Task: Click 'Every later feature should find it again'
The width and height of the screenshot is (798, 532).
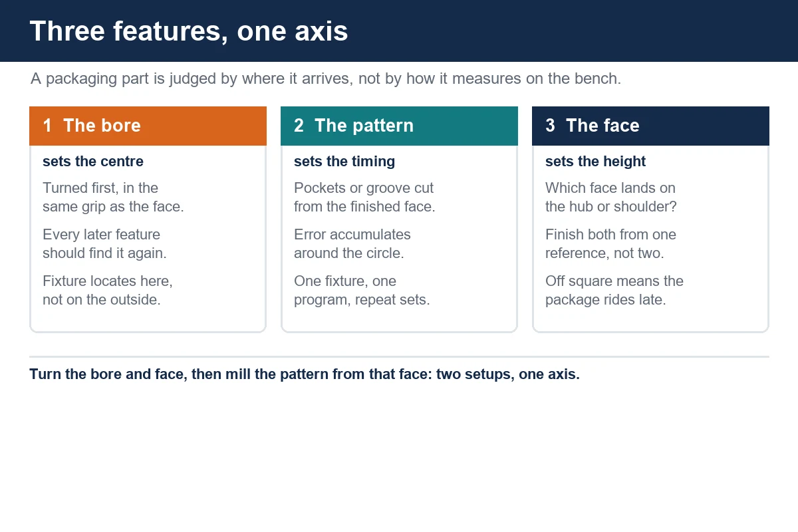Action: click(x=104, y=243)
